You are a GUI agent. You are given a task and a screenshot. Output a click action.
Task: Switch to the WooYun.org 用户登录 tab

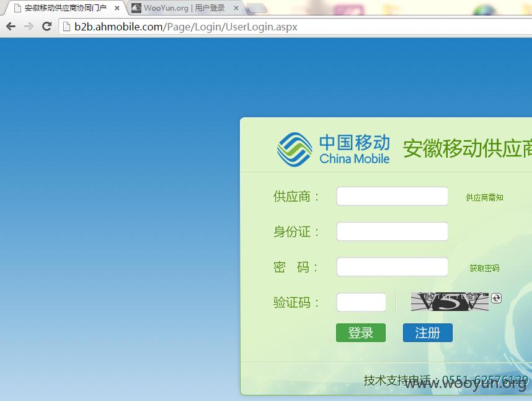(x=185, y=8)
